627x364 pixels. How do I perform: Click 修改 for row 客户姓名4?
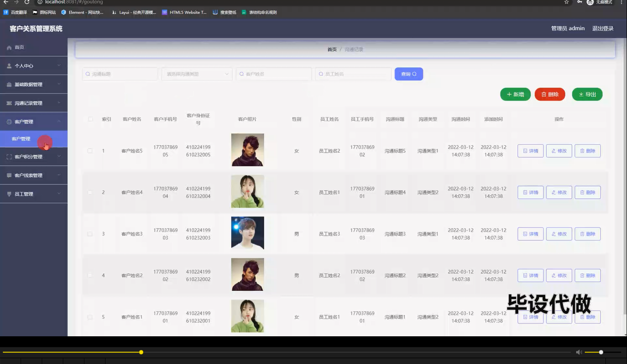559,192
